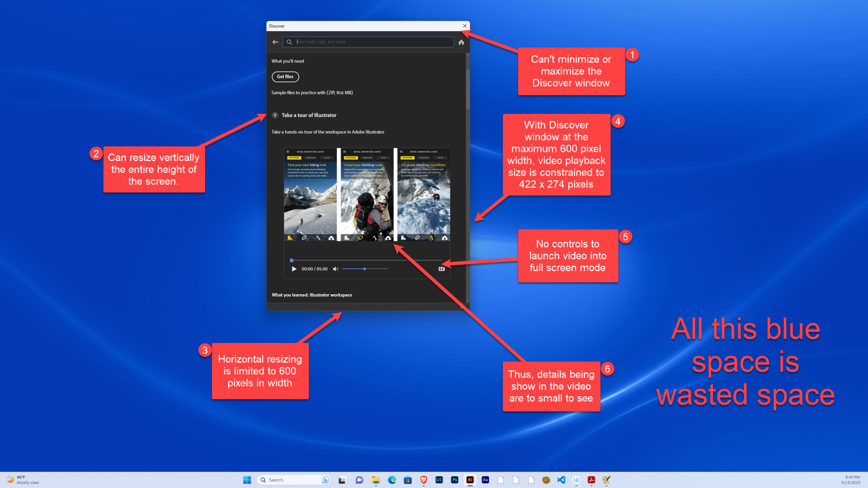Click the back arrow in Discover window
This screenshot has height=488, width=868.
(275, 42)
